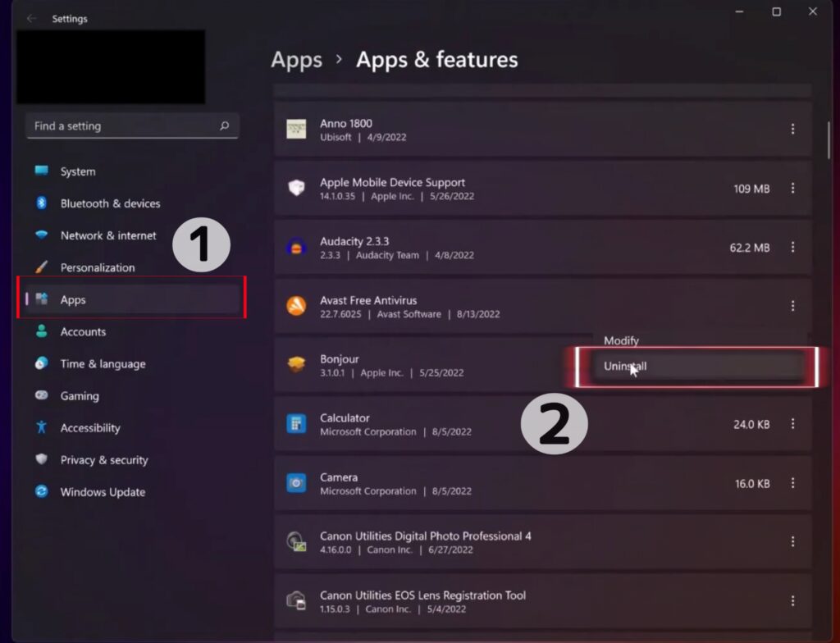This screenshot has height=643, width=840.
Task: Click the Bonjour app icon
Action: coord(296,364)
